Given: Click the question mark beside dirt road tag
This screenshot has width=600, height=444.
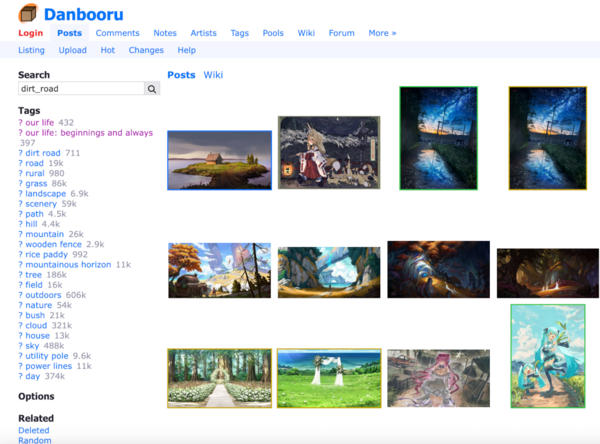Looking at the screenshot, I should (x=21, y=153).
